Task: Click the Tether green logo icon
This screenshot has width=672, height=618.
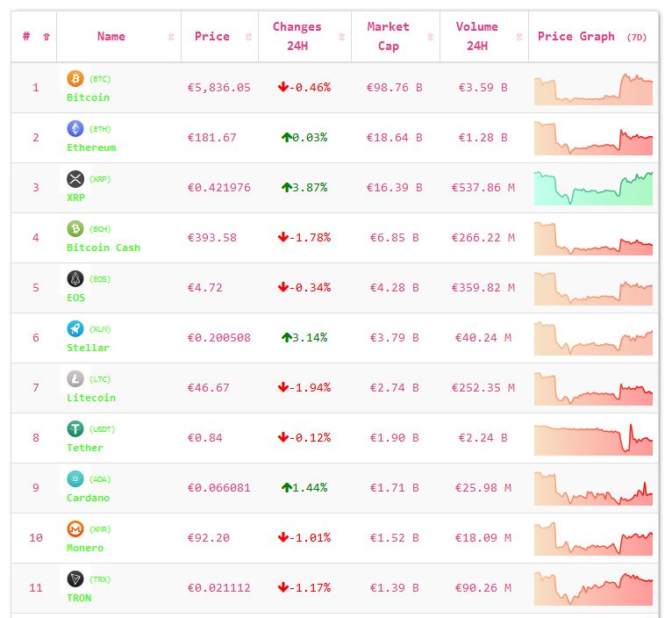Action: [x=75, y=428]
